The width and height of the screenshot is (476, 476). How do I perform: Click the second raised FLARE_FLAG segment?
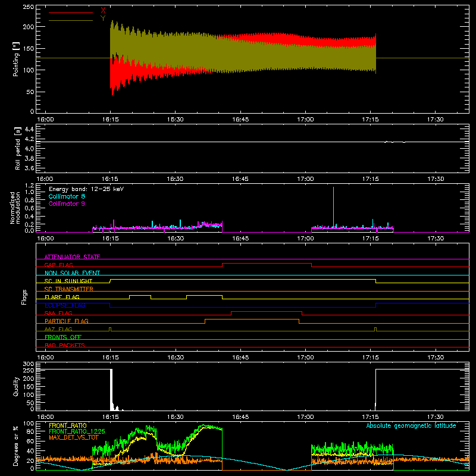[204, 295]
